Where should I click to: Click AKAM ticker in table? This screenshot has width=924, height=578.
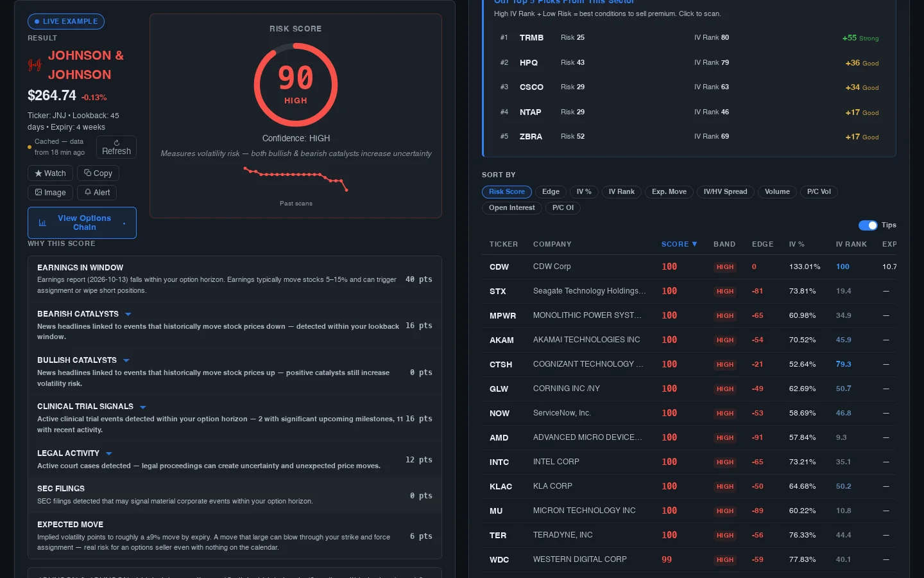[x=501, y=340]
